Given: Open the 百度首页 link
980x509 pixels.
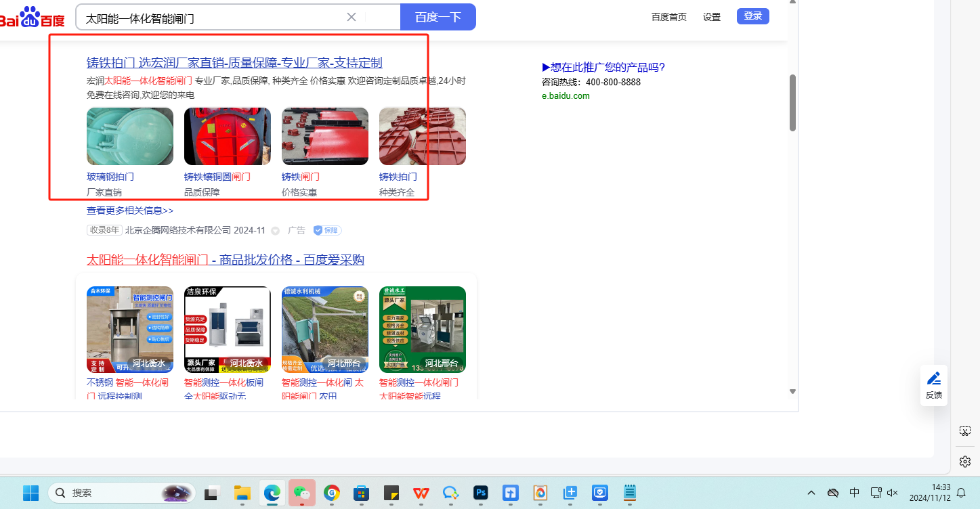Looking at the screenshot, I should (669, 17).
